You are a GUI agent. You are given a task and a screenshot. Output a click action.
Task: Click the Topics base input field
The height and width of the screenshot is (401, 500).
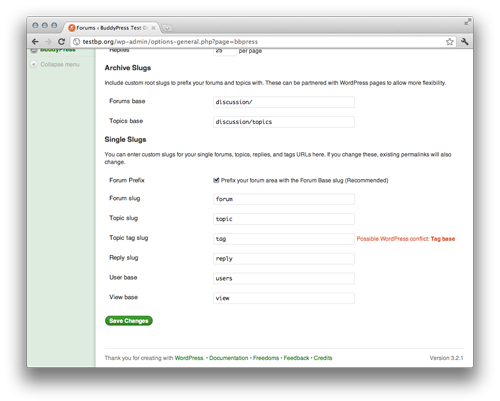(284, 122)
